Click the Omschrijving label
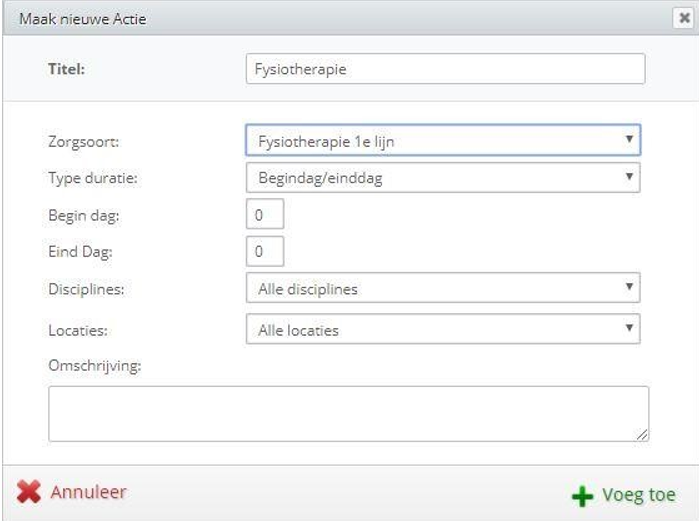Screen dimensions: 699x521 click(x=95, y=366)
